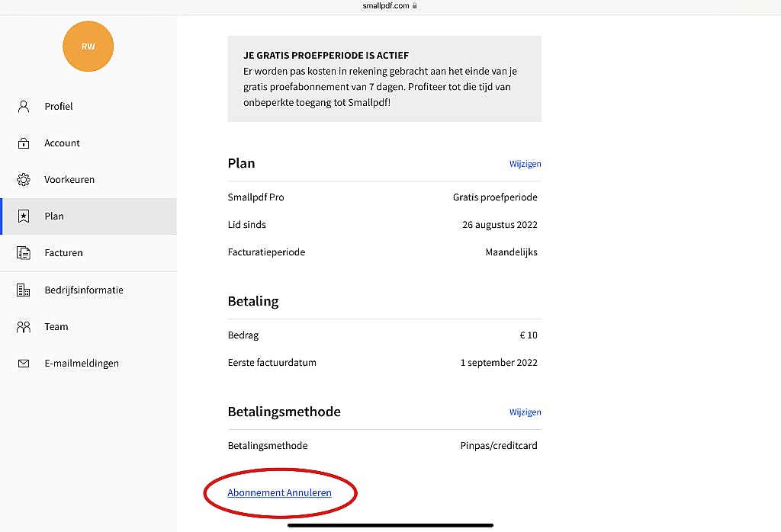The width and height of the screenshot is (781, 532).
Task: Navigate to the Team page
Action: coord(56,327)
